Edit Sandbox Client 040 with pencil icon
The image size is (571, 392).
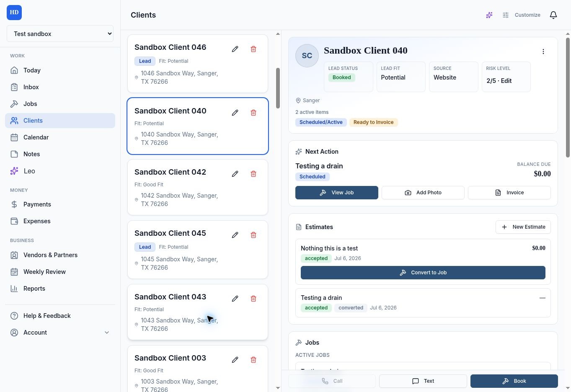[235, 113]
